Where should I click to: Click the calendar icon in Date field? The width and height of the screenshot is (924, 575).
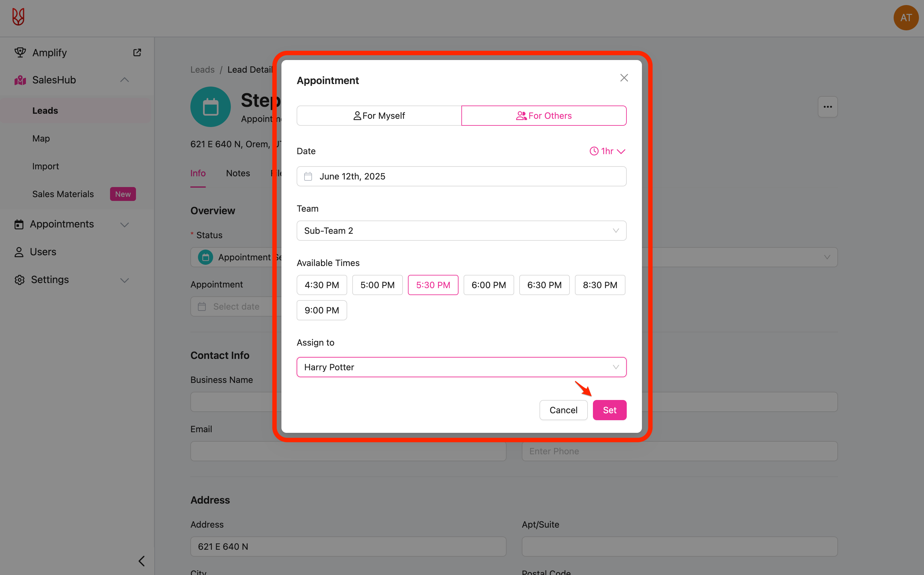[x=308, y=177]
